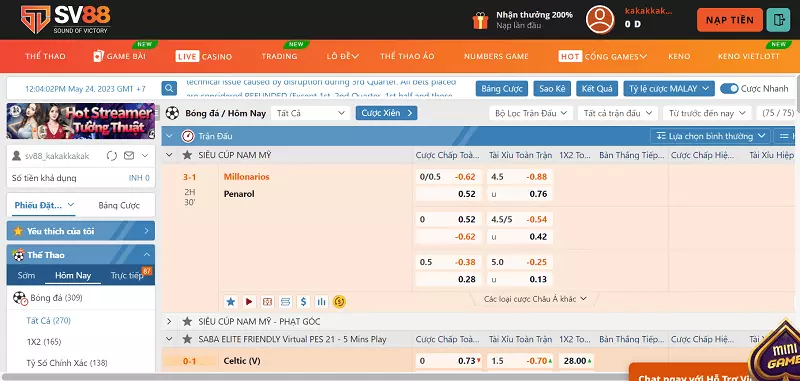Open the pitch match tracker icon
The image size is (800, 381).
(267, 301)
